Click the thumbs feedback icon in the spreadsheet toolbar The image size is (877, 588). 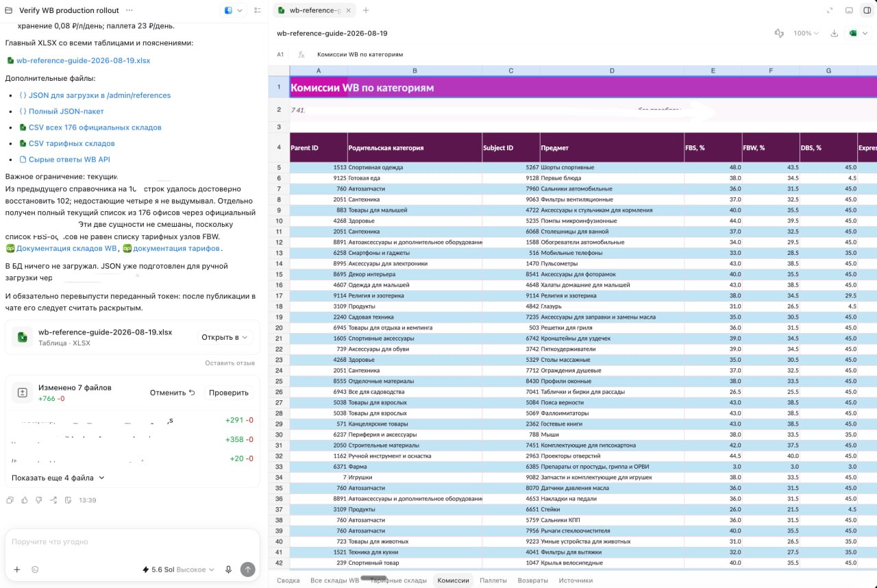pos(778,33)
